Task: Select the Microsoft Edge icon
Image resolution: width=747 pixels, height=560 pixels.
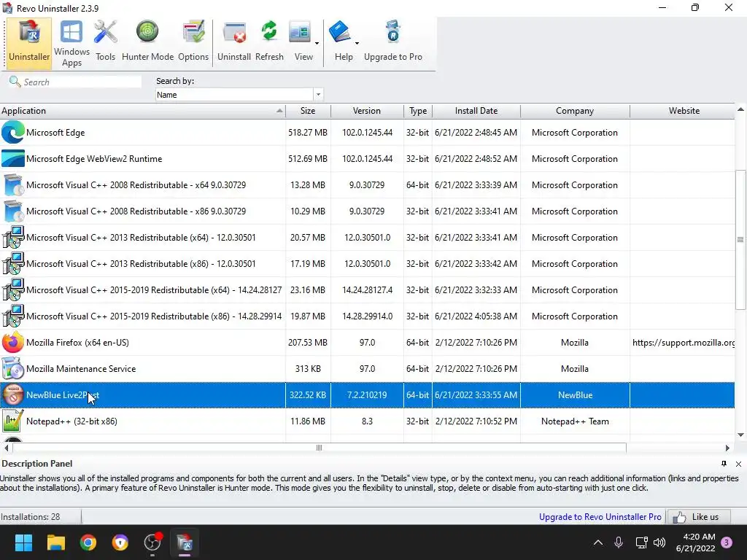Action: pyautogui.click(x=13, y=133)
